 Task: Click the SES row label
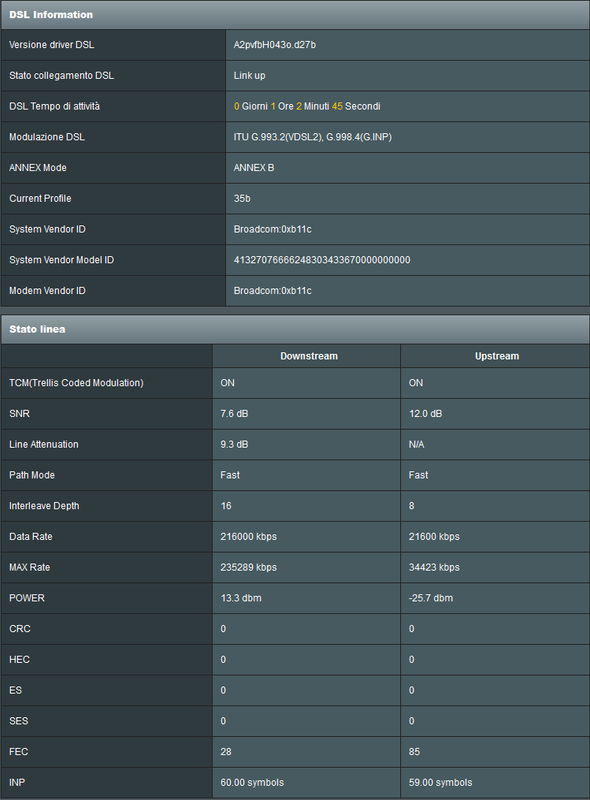coord(19,721)
